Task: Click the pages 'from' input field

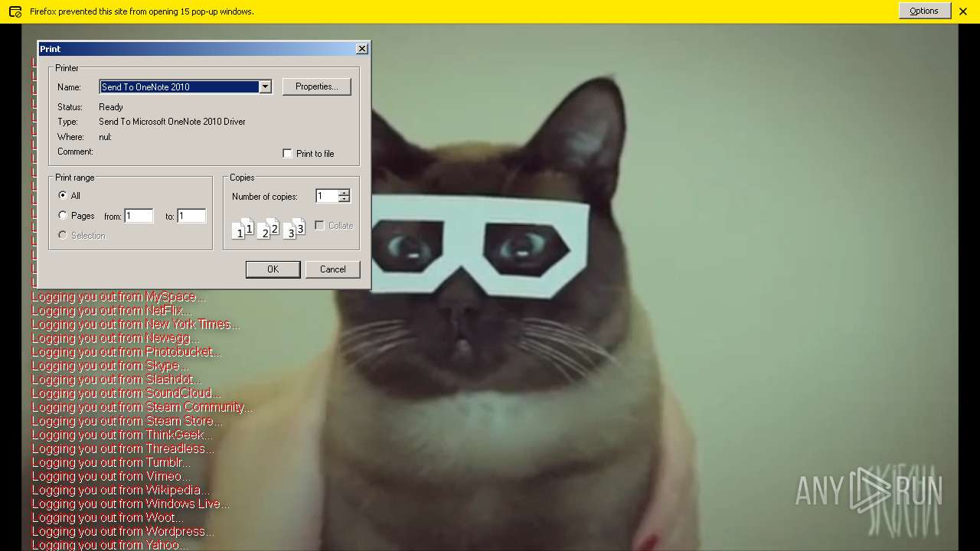Action: coord(139,217)
